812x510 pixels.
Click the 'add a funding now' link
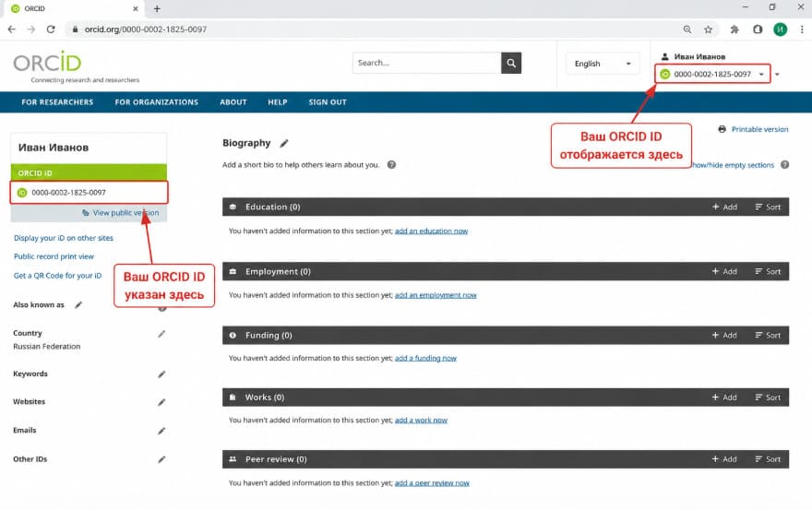coord(425,359)
